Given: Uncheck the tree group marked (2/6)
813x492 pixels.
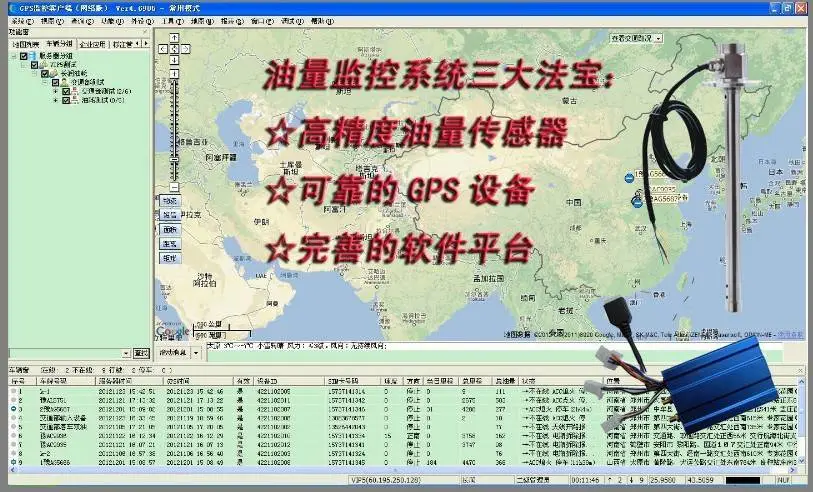Looking at the screenshot, I should point(66,91).
